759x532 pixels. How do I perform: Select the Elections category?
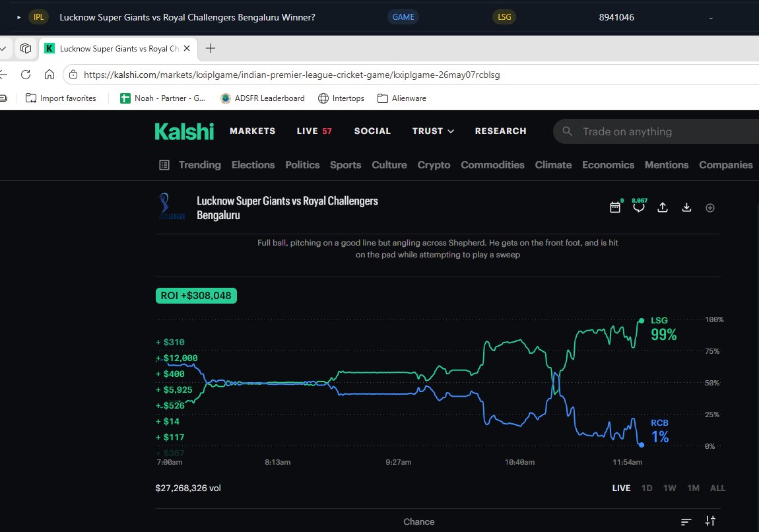(x=253, y=165)
